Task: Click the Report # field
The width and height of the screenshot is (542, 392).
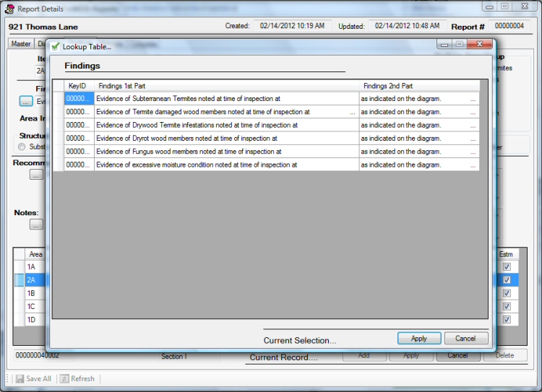Action: (x=509, y=25)
